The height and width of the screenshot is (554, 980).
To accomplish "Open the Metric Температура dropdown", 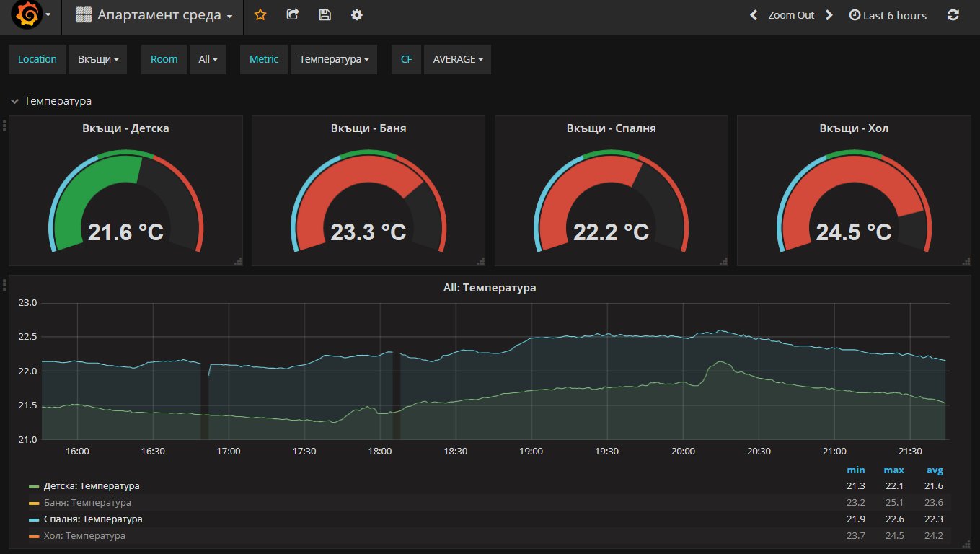I will (334, 59).
